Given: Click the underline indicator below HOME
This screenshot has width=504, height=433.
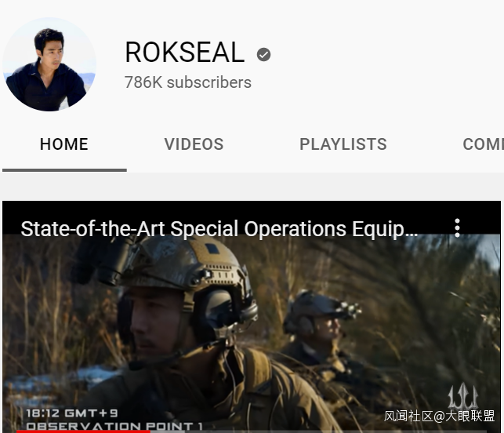Looking at the screenshot, I should pyautogui.click(x=64, y=170).
